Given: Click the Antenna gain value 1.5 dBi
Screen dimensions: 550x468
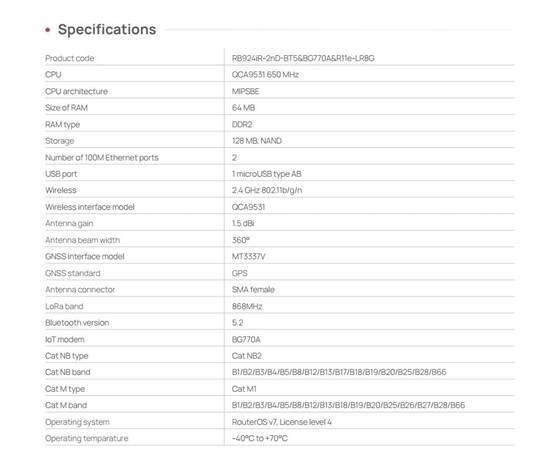Looking at the screenshot, I should [x=243, y=223].
